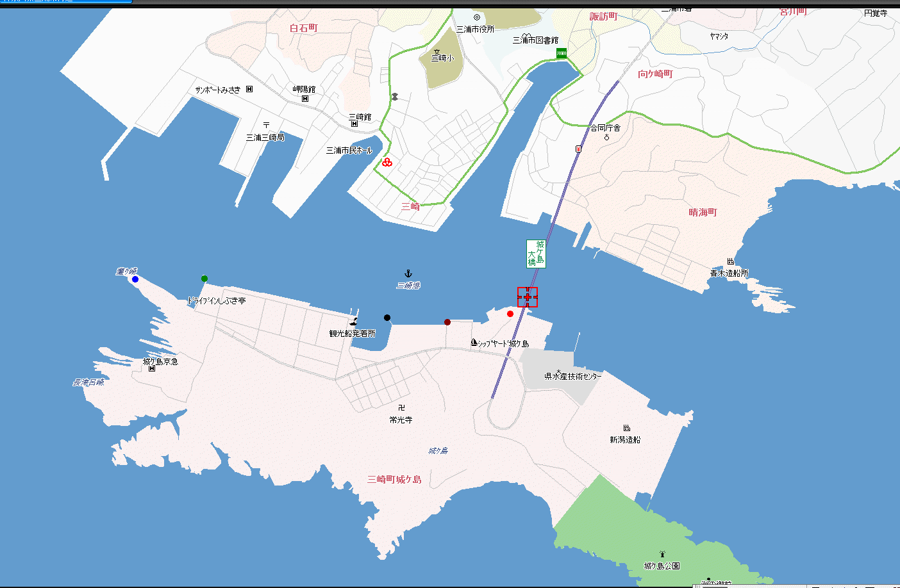Click the temple swastika symbol above 常光寺
Viewport: 900px width, 588px height.
coord(401,408)
